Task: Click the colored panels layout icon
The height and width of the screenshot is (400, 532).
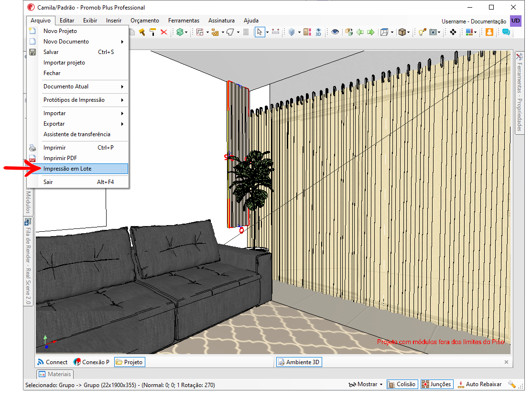Action: pyautogui.click(x=469, y=32)
